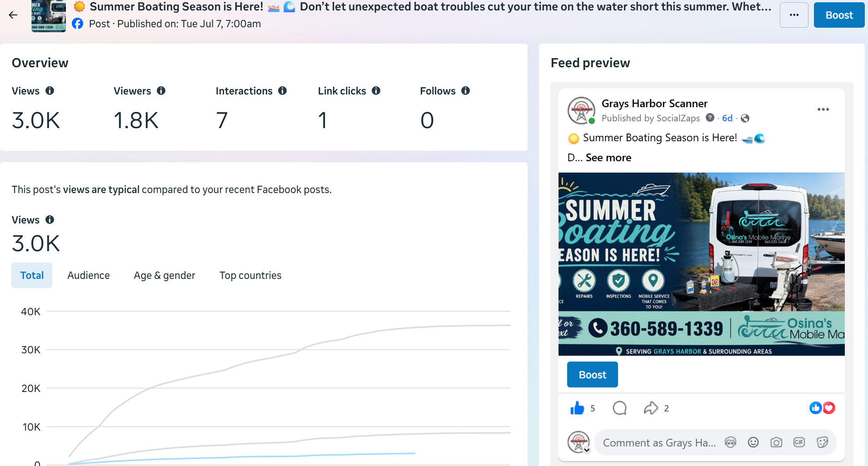Select the Total tab
Screen dimensions: 868x466
(32, 275)
